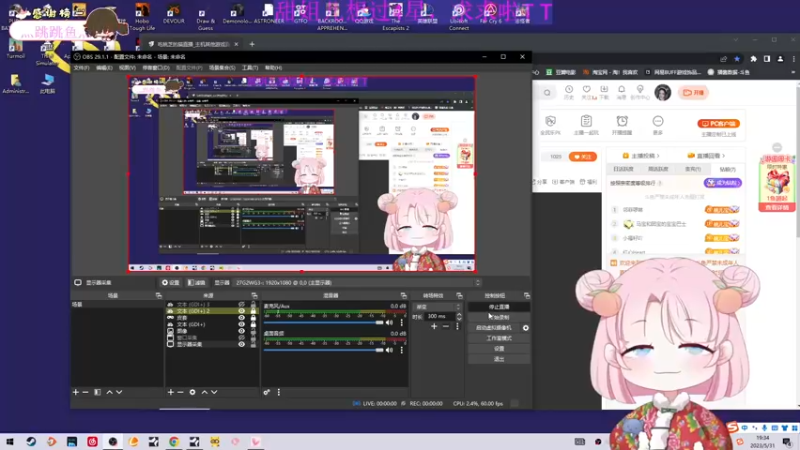Pop out the Controls dock panel

pyautogui.click(x=527, y=295)
